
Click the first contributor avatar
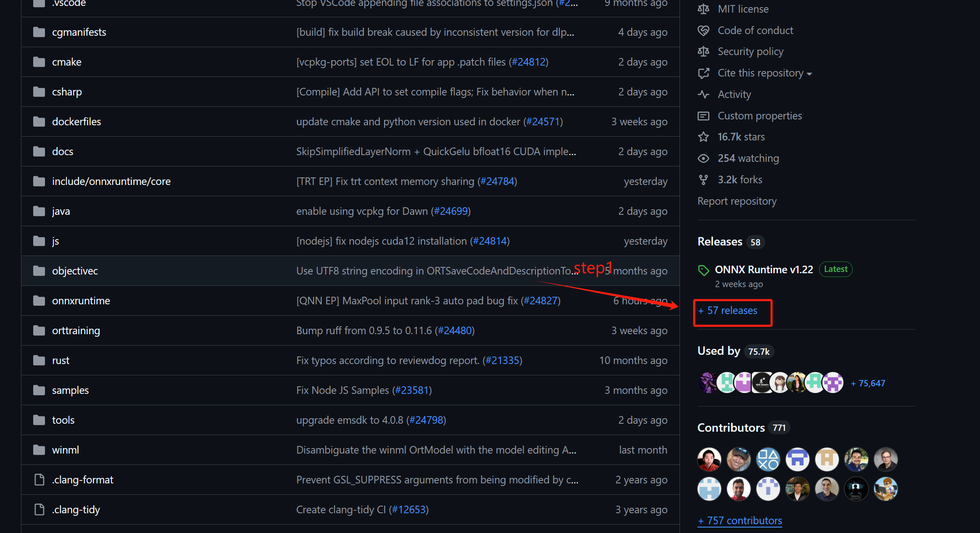click(x=709, y=459)
